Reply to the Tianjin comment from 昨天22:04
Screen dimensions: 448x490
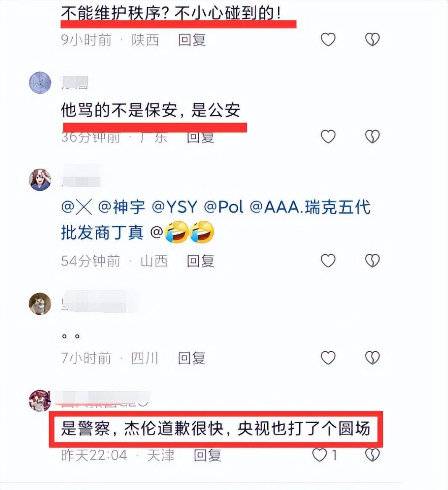208,455
